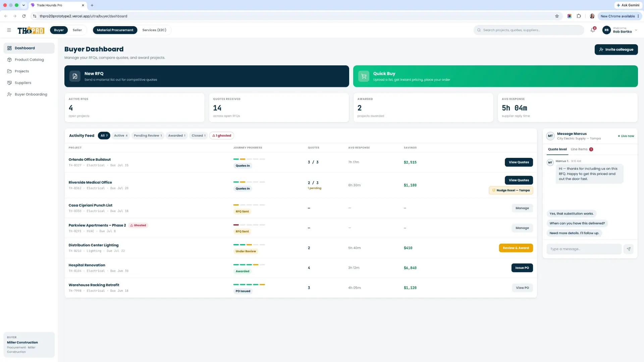Click the Orlando Office Buildout journey progress bar
Screen dimensions: 644x362
tap(249, 159)
